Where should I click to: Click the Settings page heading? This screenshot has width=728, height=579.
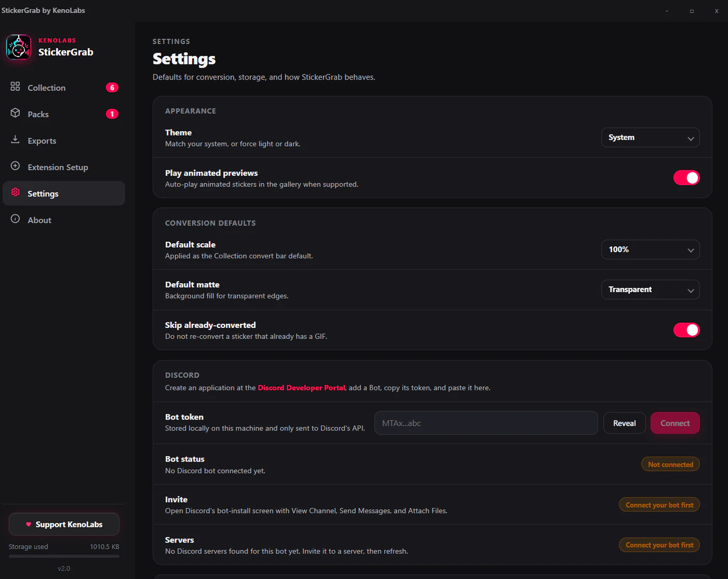(184, 59)
